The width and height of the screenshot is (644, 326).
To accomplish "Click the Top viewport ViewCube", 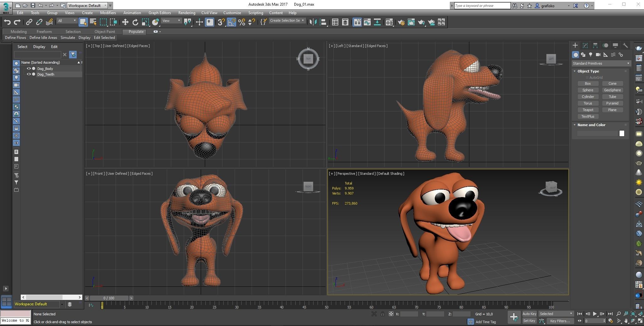I will click(x=308, y=59).
